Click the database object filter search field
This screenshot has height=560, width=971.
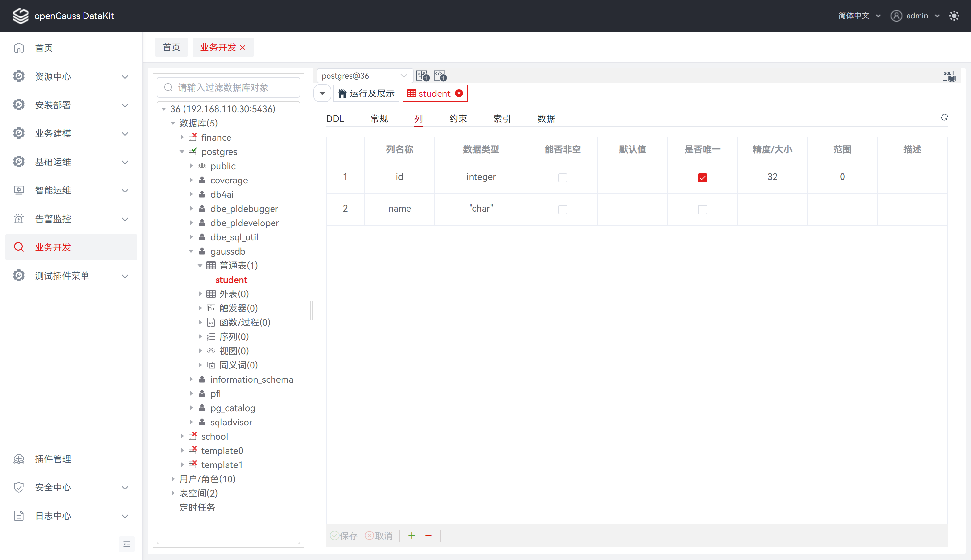pyautogui.click(x=229, y=88)
